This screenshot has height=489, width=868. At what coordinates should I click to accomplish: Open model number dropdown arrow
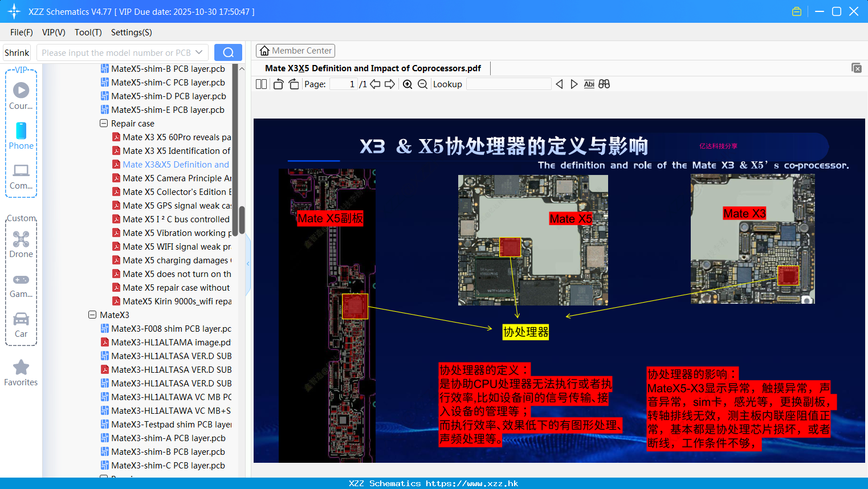click(x=199, y=52)
